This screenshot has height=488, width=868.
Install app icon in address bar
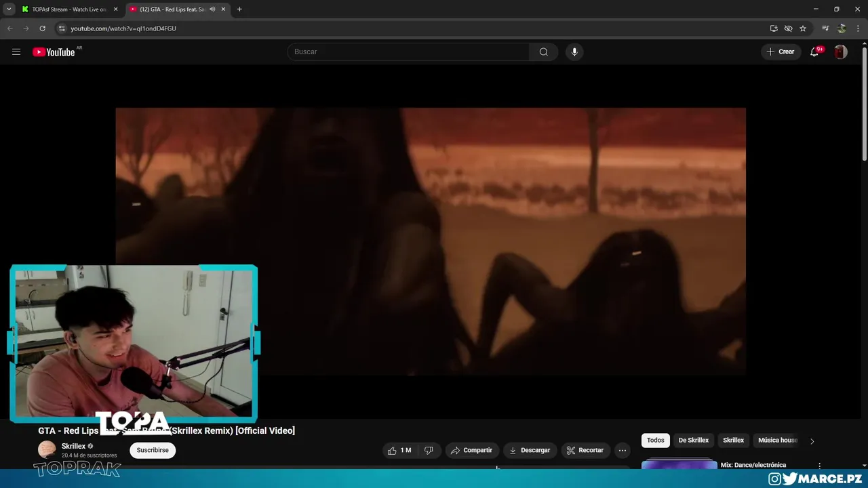pos(774,28)
